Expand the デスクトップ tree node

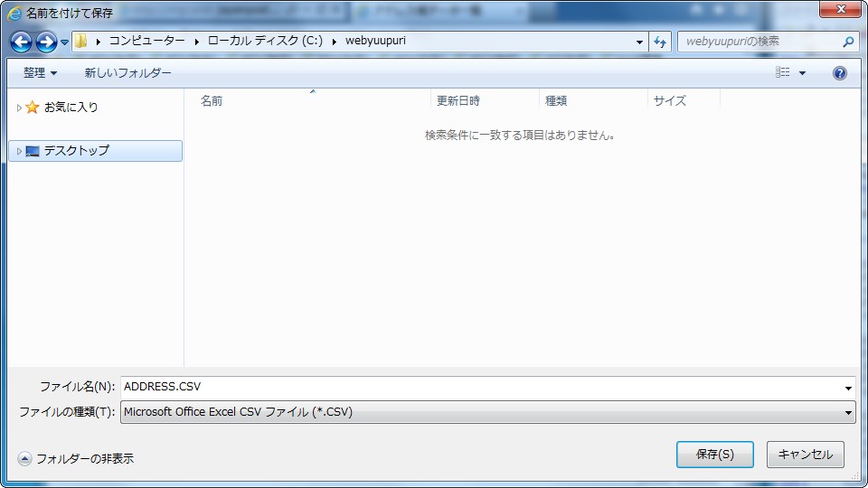[x=19, y=151]
